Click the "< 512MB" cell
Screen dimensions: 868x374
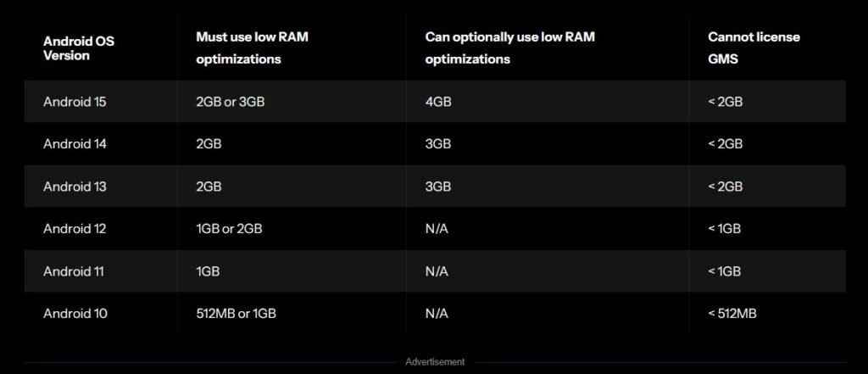pyautogui.click(x=732, y=314)
